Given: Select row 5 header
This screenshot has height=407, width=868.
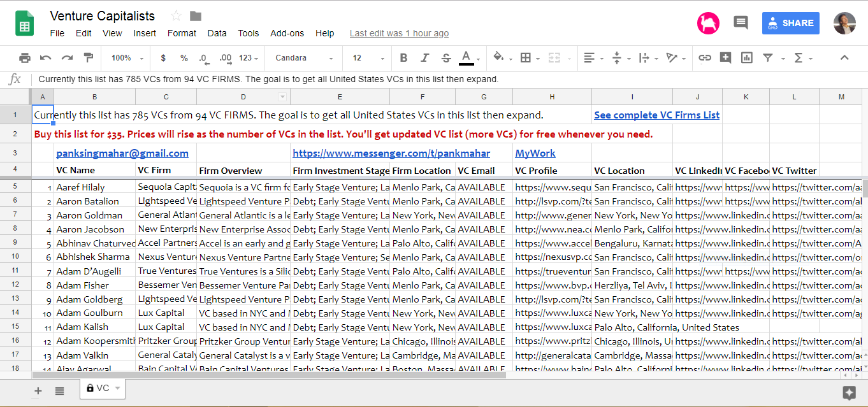Looking at the screenshot, I should click(x=15, y=187).
